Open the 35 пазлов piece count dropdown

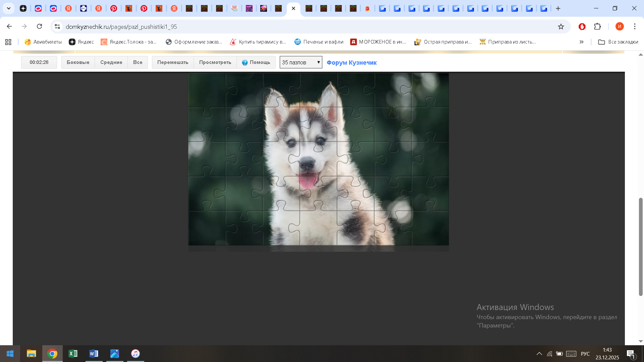301,62
